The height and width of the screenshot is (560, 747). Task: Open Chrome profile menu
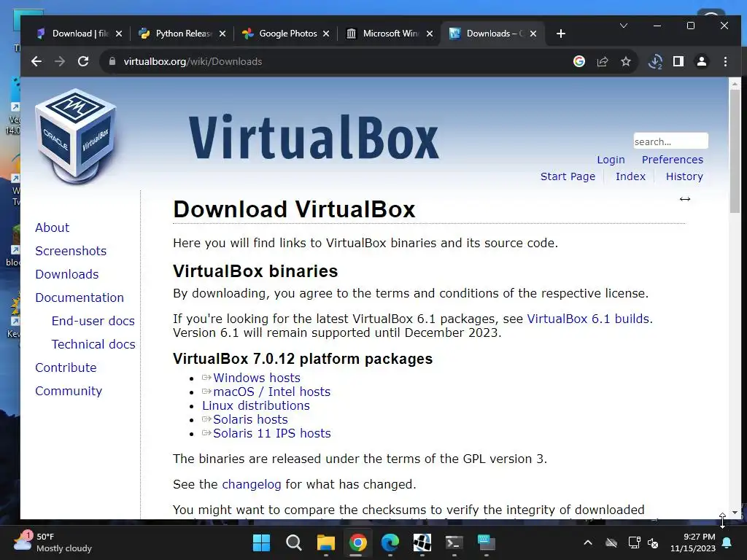point(702,61)
